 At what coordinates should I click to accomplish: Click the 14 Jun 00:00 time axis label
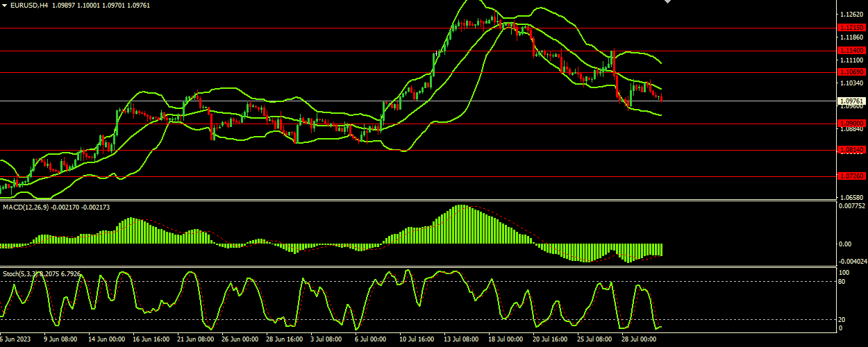coord(106,340)
